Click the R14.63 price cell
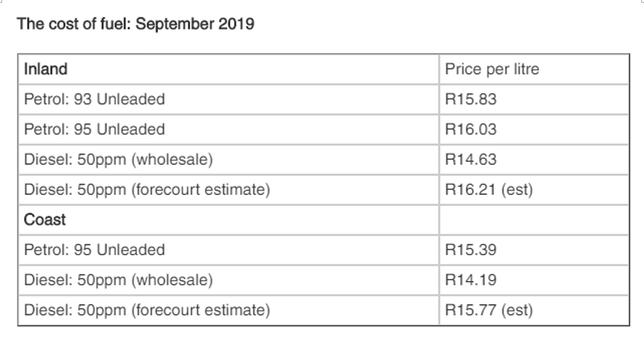644x340 pixels. [534, 159]
